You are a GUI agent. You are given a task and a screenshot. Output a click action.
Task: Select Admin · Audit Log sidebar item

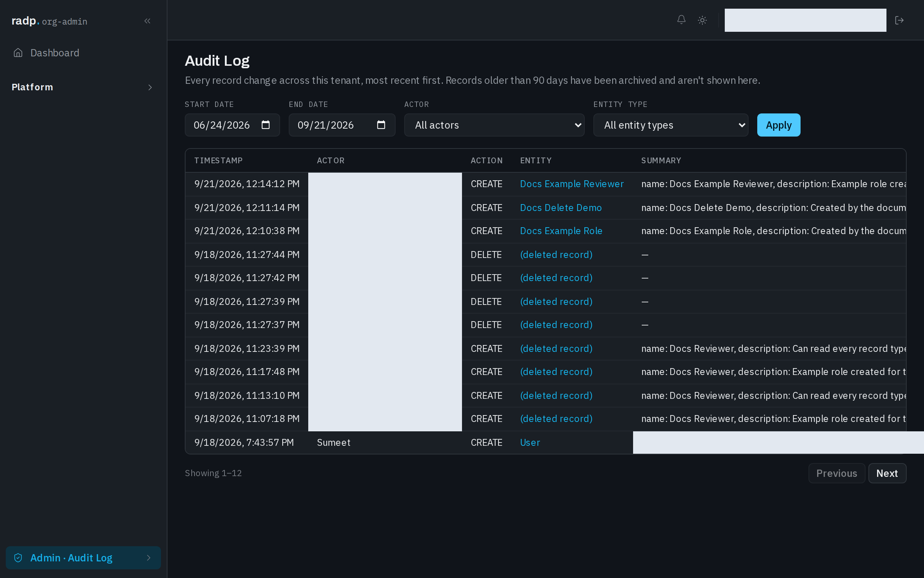tap(83, 558)
